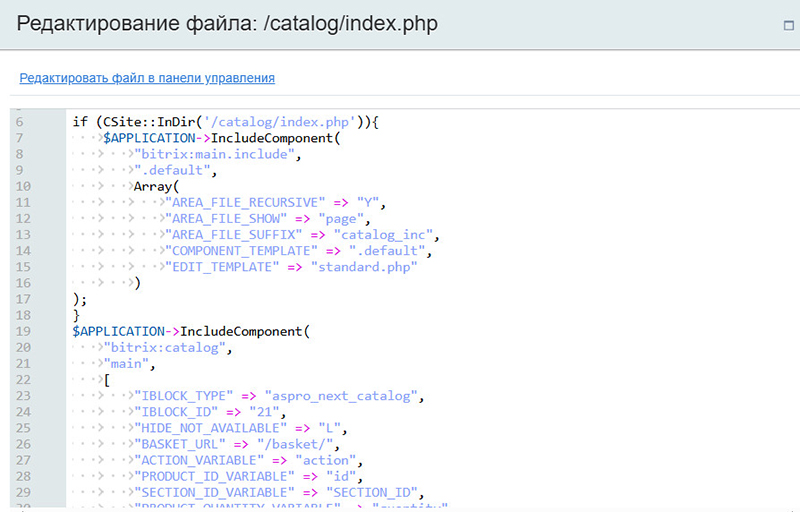The width and height of the screenshot is (800, 512).
Task: Select the AREA_FILE_RECURSIVE parameter key
Action: point(246,203)
